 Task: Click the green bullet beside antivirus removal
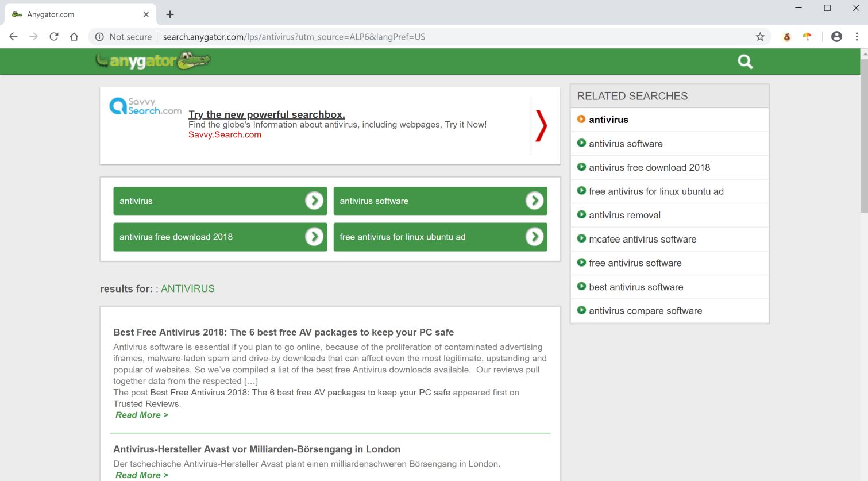pyautogui.click(x=581, y=214)
